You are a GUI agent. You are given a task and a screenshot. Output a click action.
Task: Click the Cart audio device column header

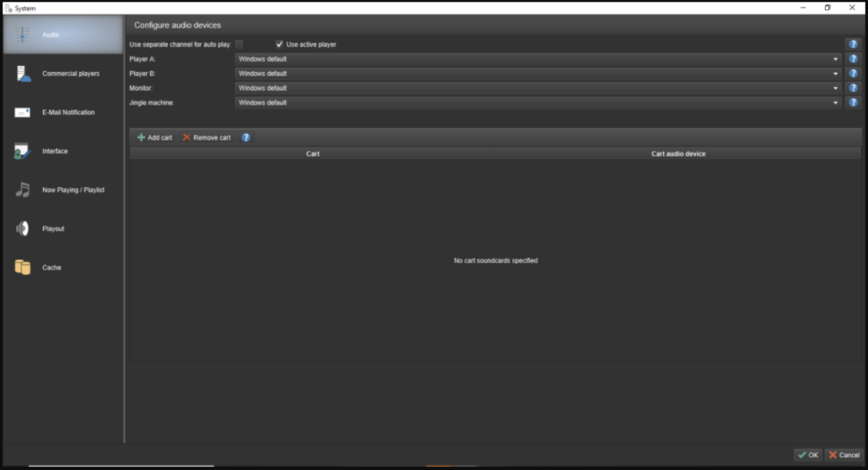tap(678, 154)
